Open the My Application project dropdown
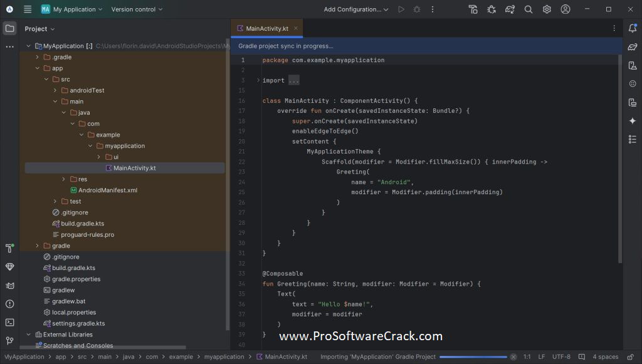 click(72, 9)
